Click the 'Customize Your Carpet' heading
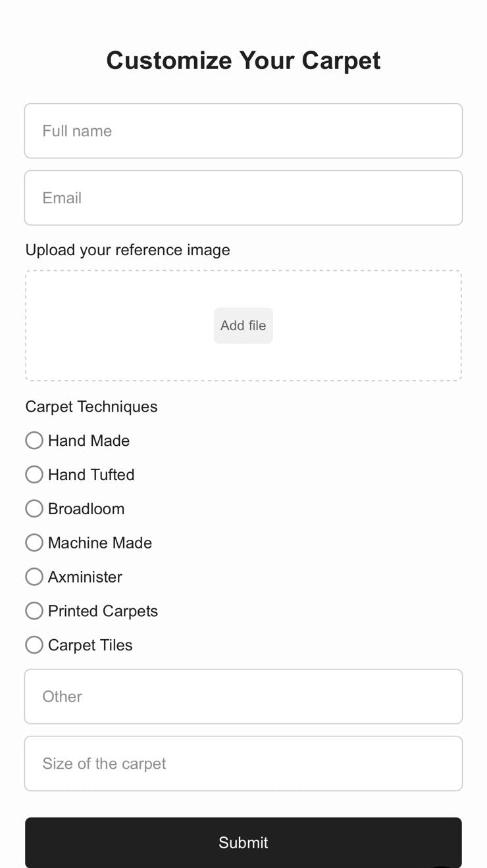The height and width of the screenshot is (868, 487). tap(244, 60)
